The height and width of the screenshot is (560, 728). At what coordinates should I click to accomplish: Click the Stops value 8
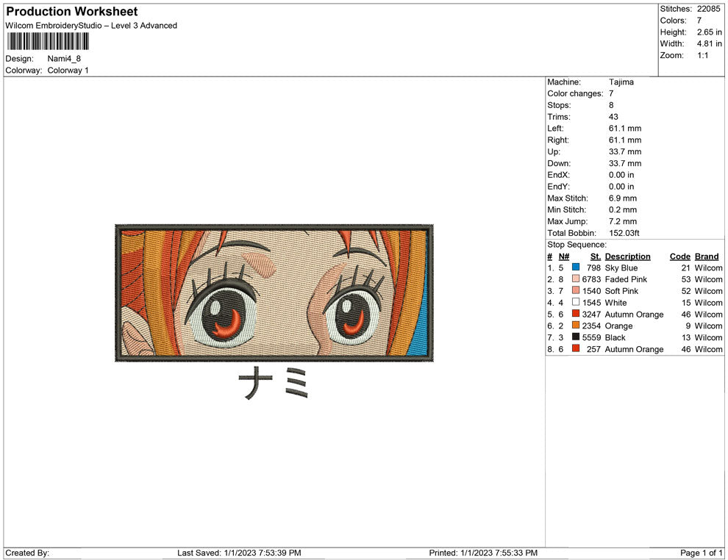coord(611,105)
